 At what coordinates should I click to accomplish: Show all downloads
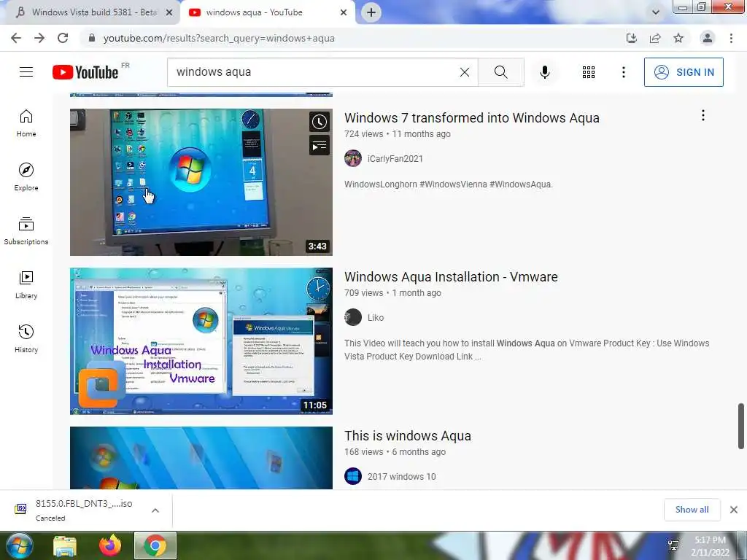[x=692, y=510]
